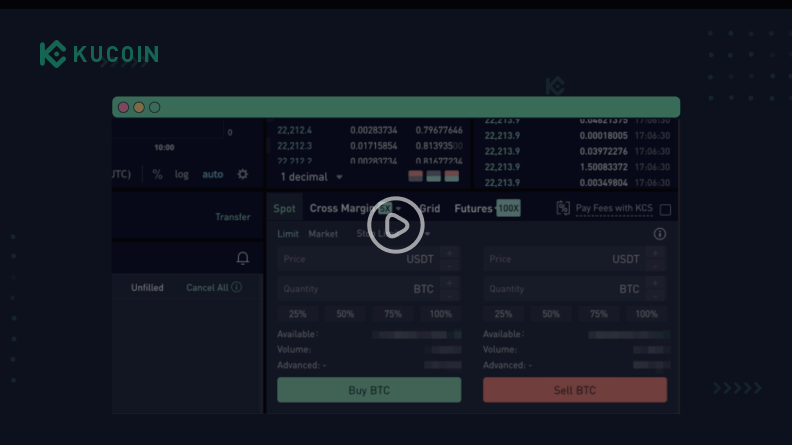
Task: Click the notification bell icon
Action: 242,259
